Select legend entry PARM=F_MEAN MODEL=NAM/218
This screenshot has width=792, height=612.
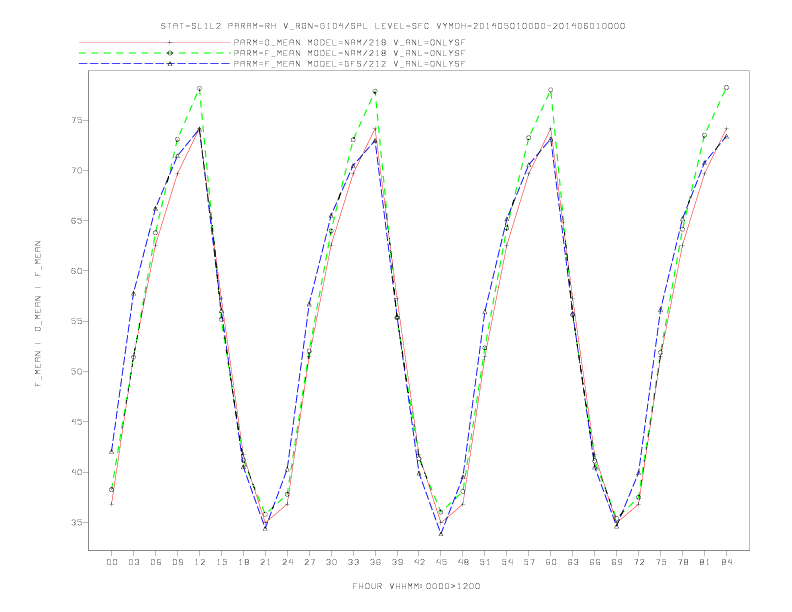point(349,53)
